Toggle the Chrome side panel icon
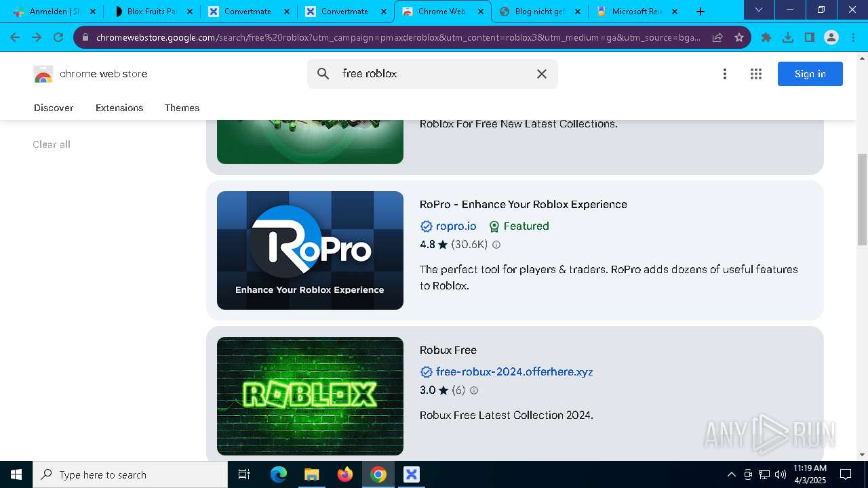This screenshot has height=488, width=868. [810, 37]
